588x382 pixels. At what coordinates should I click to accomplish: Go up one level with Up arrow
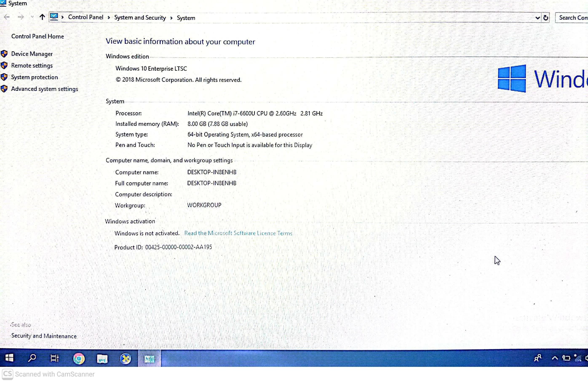(42, 17)
